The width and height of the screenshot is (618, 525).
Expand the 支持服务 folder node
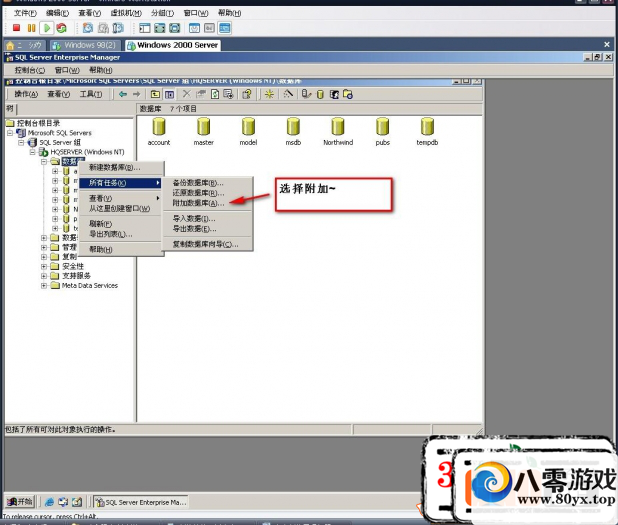[44, 276]
